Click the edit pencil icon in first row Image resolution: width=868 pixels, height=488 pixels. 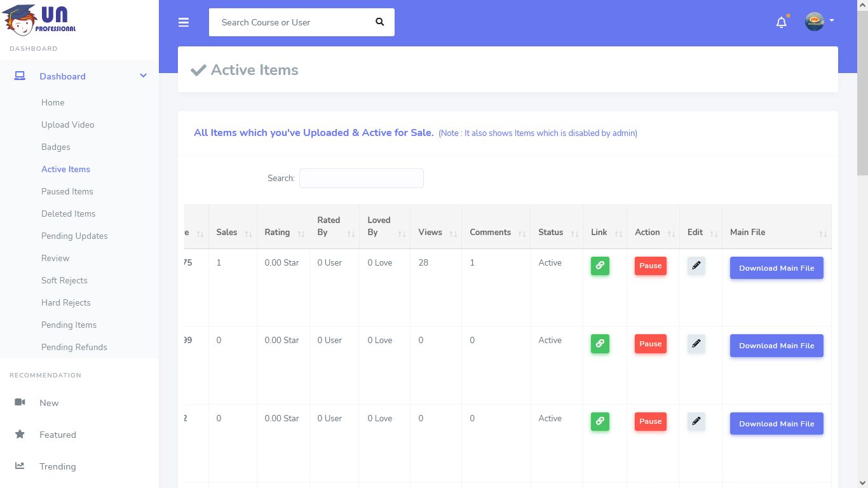pos(696,266)
